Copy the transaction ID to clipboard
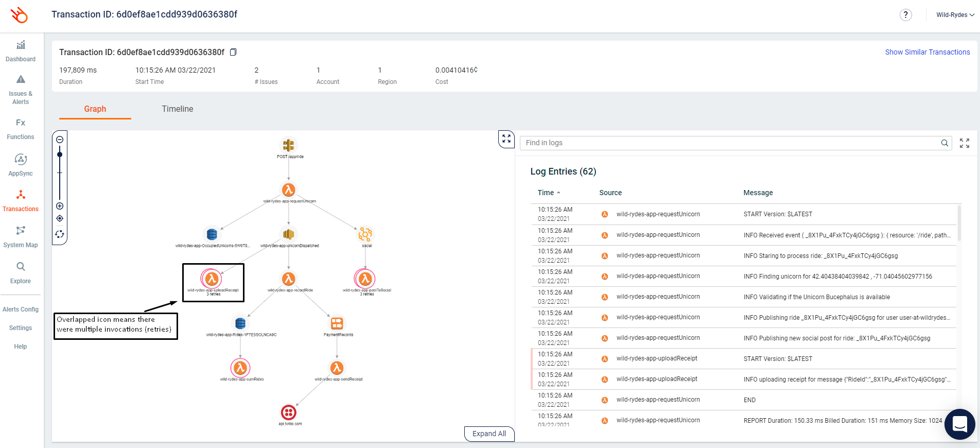The width and height of the screenshot is (980, 448). pos(233,52)
